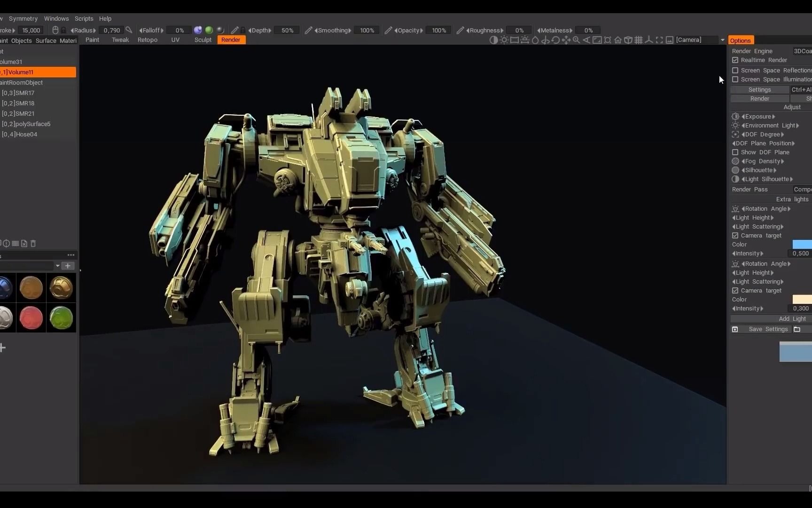This screenshot has width=812, height=508.
Task: Open the Camera dropdown in the toolbar
Action: tap(722, 40)
